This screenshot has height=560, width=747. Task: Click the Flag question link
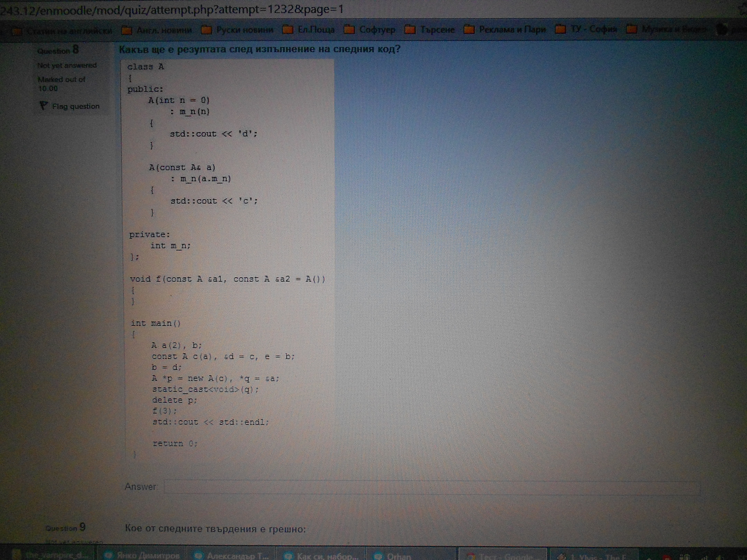coord(76,106)
